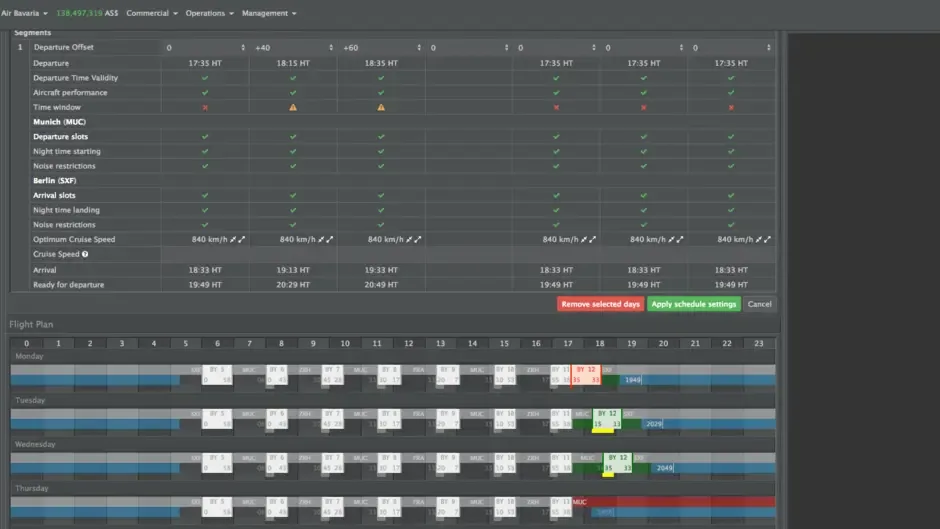Click the Apply schedule settings button

tap(694, 304)
